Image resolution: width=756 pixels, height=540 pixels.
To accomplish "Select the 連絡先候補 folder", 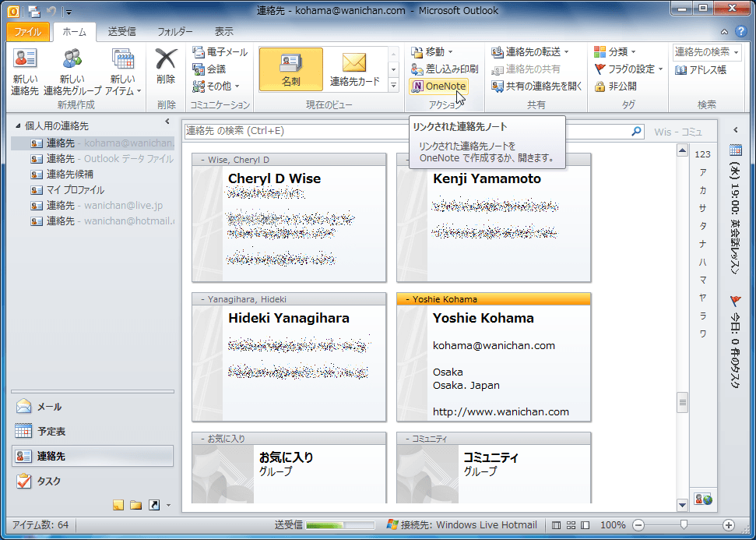I will click(x=93, y=175).
